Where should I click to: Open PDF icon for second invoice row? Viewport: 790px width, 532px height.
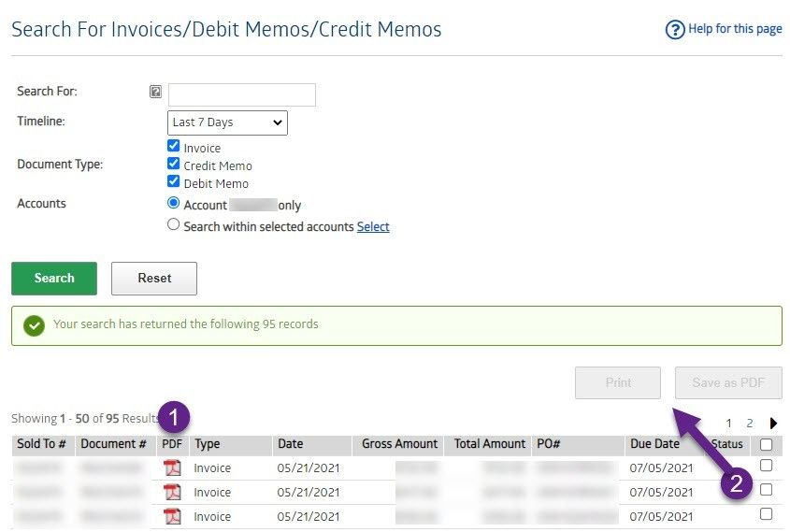172,493
